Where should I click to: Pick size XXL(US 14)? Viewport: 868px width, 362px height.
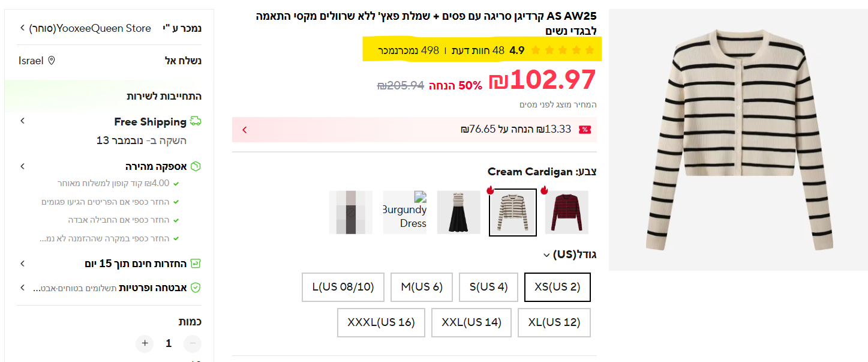(471, 322)
